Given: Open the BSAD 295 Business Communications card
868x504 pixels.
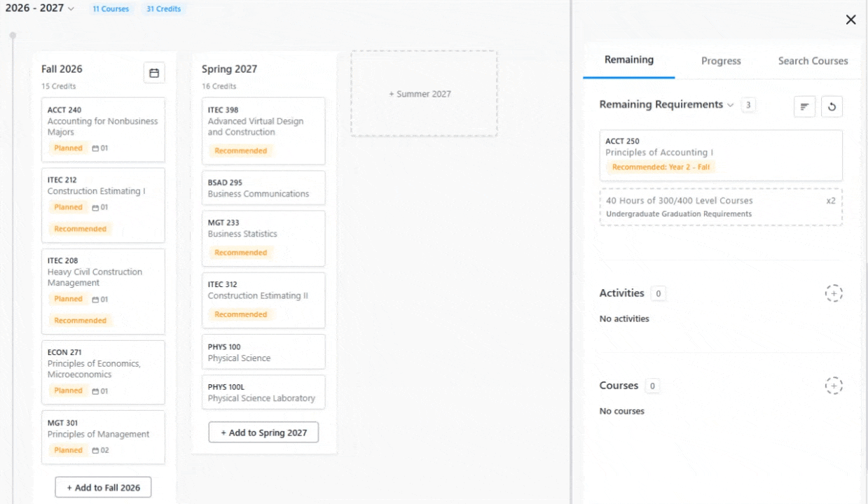Looking at the screenshot, I should [263, 188].
